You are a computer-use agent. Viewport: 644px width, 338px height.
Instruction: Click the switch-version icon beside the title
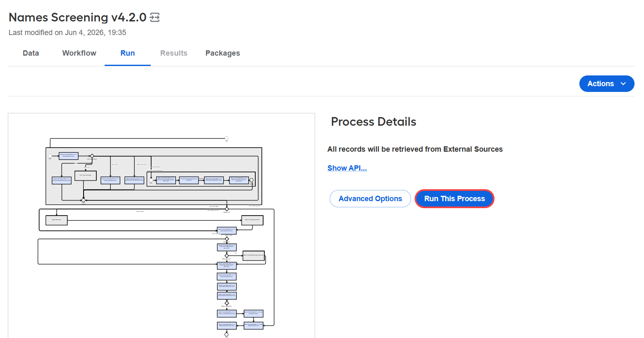click(x=154, y=17)
